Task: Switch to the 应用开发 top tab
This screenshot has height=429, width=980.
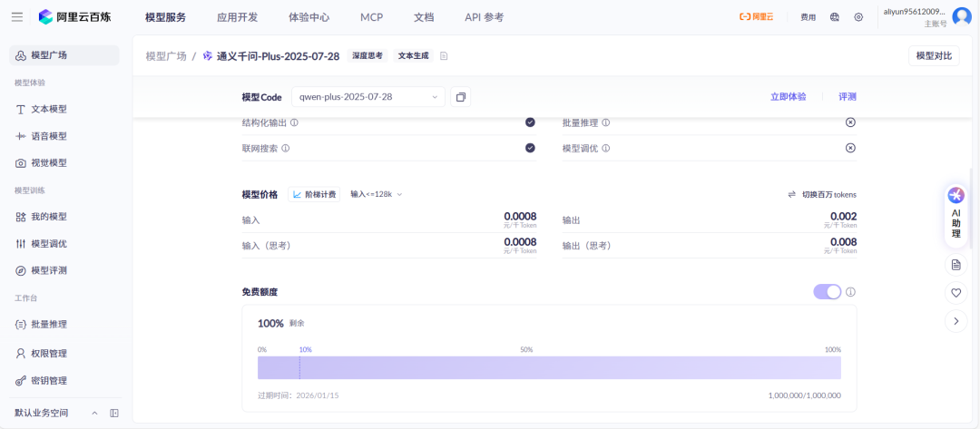Action: click(237, 17)
